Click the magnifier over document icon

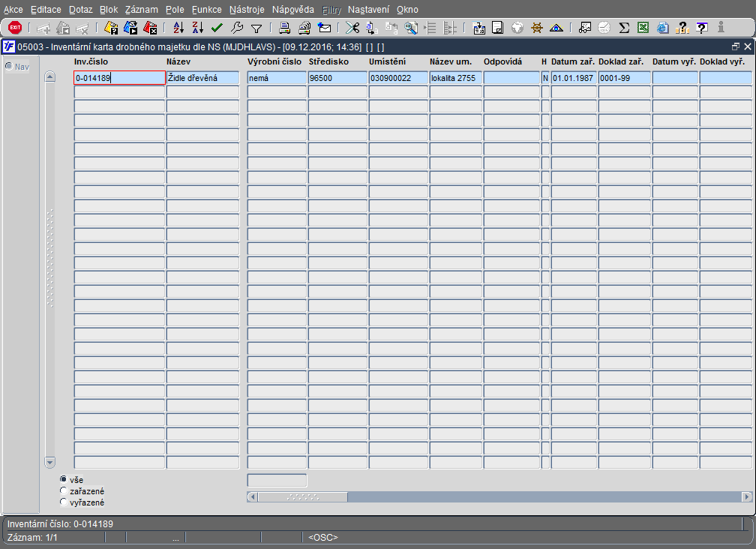pos(411,28)
